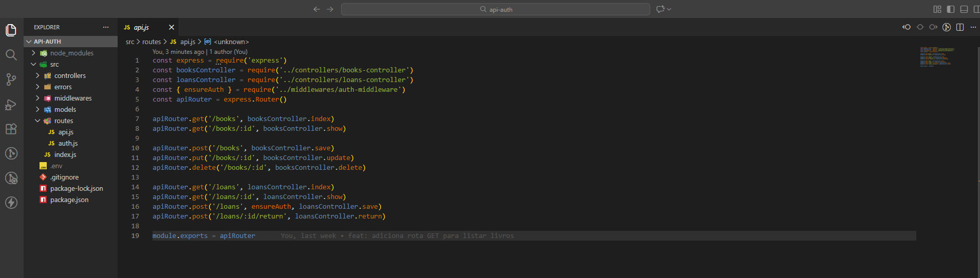This screenshot has height=278, width=980.
Task: Select the api.js editor tab
Action: (x=141, y=27)
